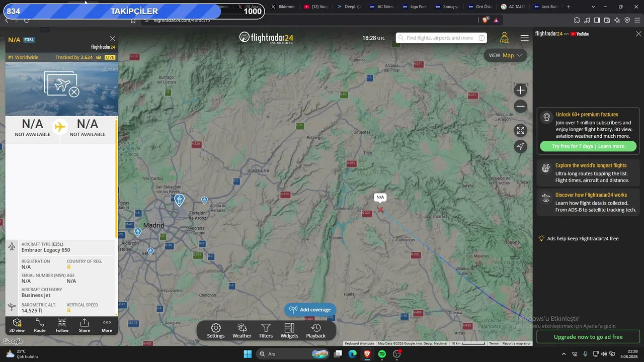The height and width of the screenshot is (362, 644).
Task: Switch to the Jack Butl browser tab
Action: [546, 7]
